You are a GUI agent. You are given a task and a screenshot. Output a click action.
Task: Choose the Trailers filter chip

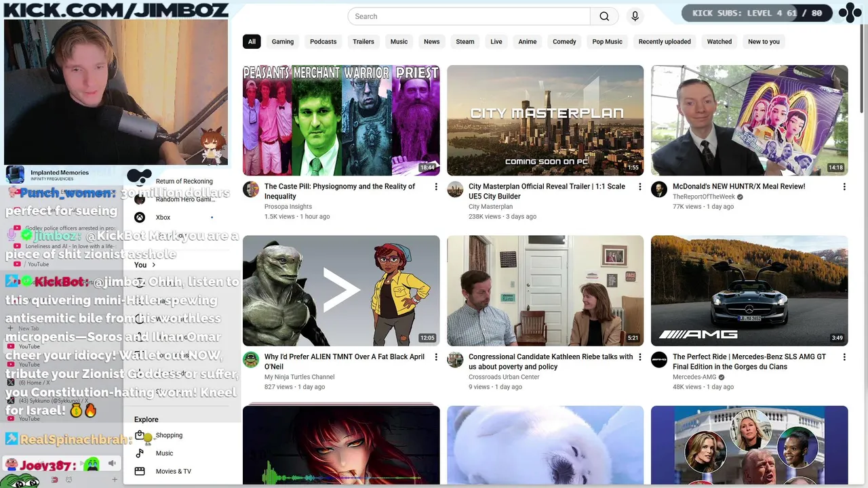(363, 41)
